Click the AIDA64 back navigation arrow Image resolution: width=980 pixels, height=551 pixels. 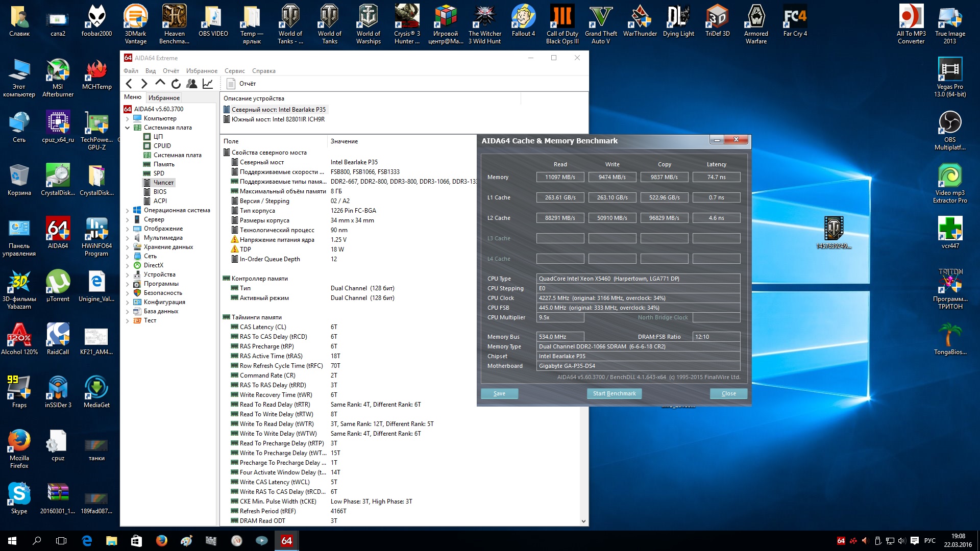pos(129,84)
